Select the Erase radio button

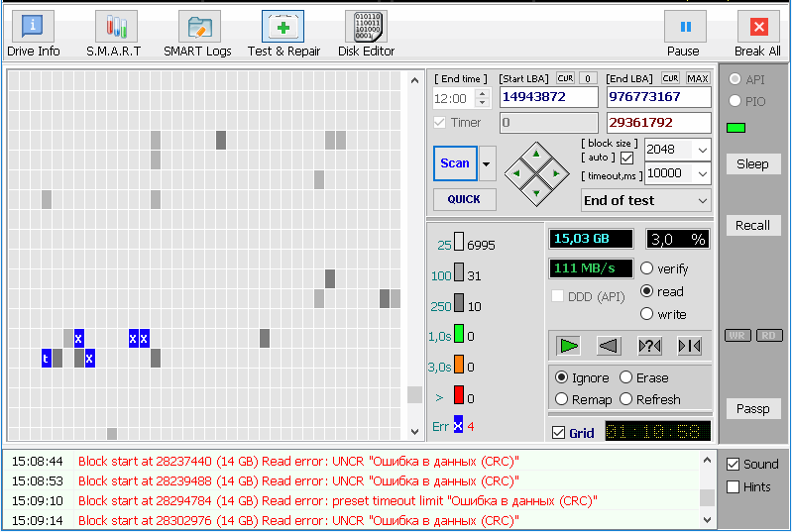pyautogui.click(x=625, y=377)
